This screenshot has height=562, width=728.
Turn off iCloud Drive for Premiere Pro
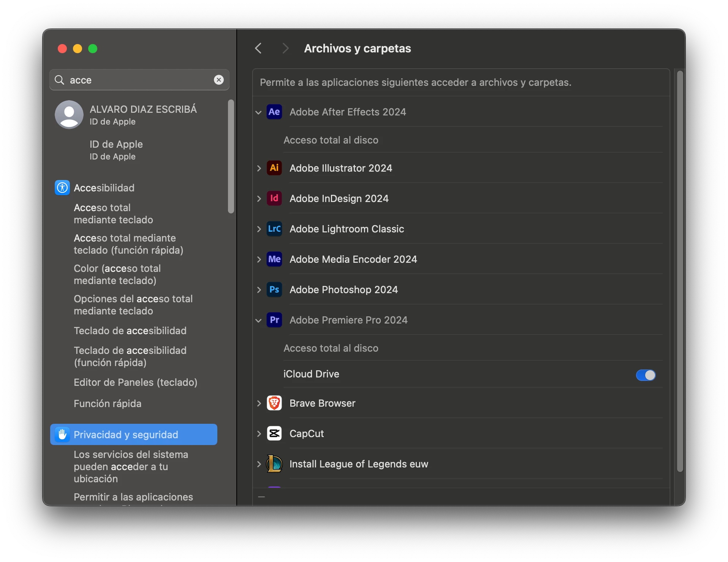click(646, 375)
